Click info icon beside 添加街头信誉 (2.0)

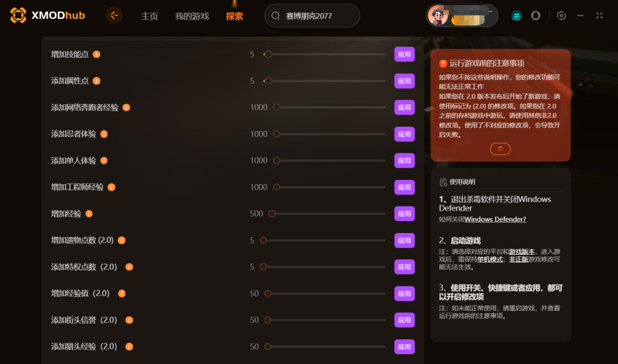129,320
